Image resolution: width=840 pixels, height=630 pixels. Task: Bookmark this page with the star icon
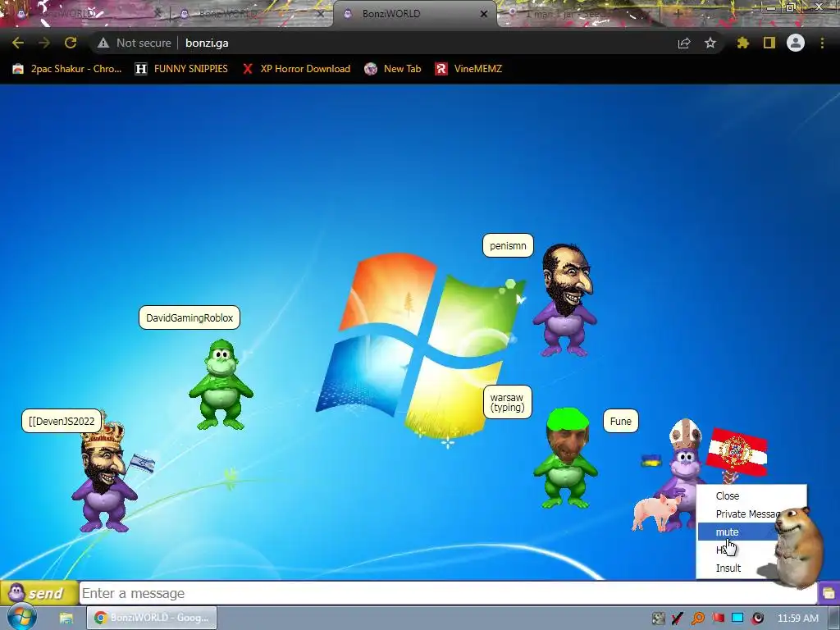pyautogui.click(x=710, y=43)
